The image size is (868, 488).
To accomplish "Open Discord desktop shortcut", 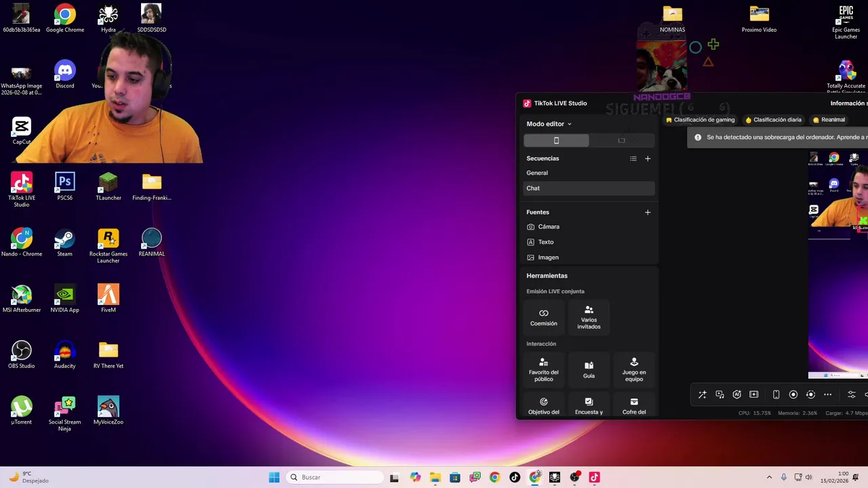I will 65,75.
